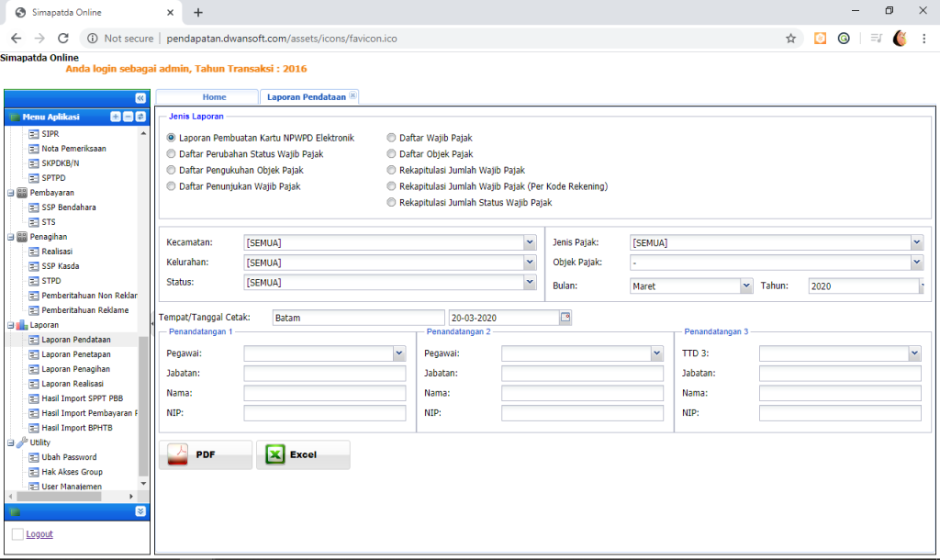Open the browser profile avatar
Viewport: 940px width, 560px height.
pos(900,39)
